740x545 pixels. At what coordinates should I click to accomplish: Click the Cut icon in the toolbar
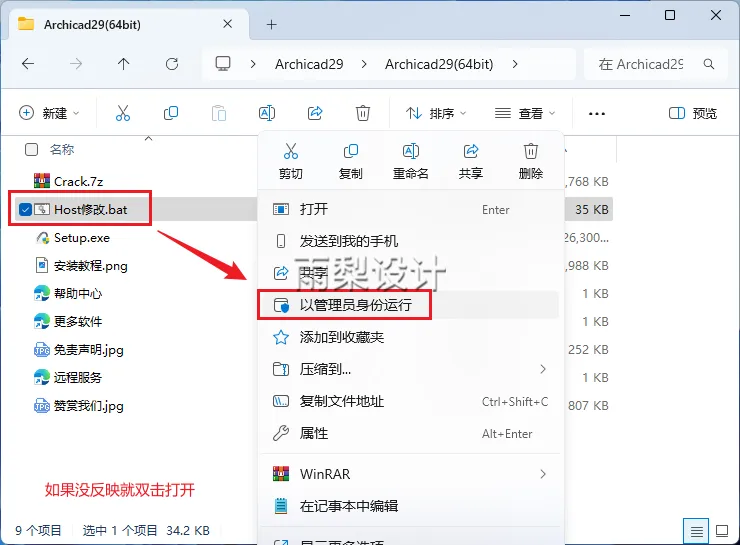coord(123,113)
